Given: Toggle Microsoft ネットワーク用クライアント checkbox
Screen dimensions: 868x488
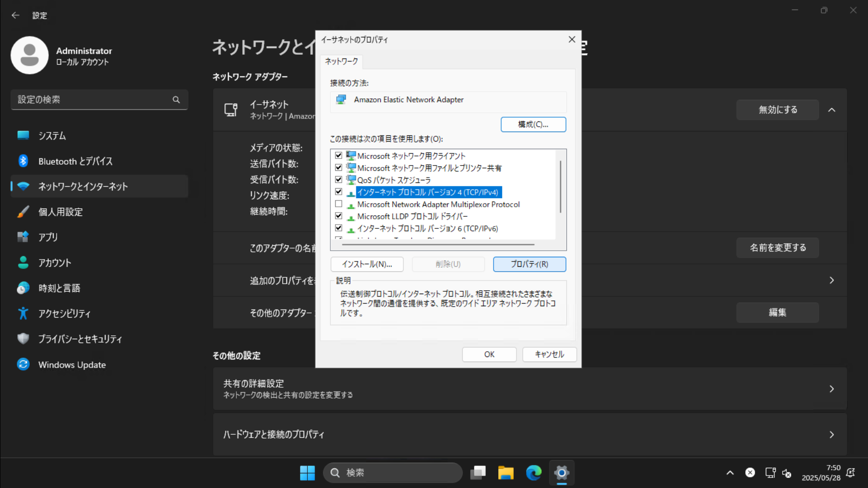Looking at the screenshot, I should 339,155.
